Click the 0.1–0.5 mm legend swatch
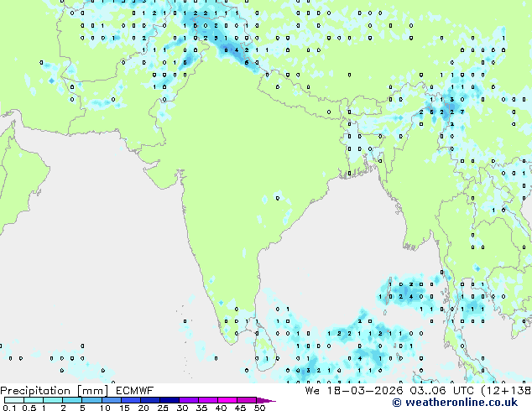Screen dimensions: 532x411 (14, 400)
